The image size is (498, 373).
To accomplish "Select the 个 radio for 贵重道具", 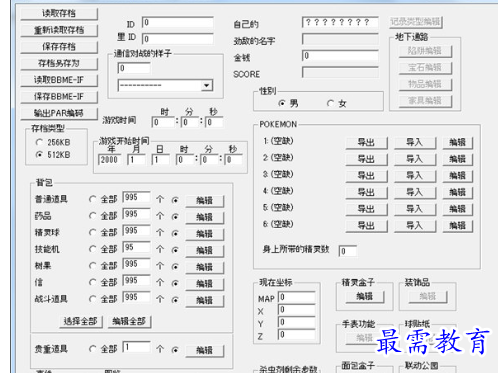I will [x=175, y=350].
